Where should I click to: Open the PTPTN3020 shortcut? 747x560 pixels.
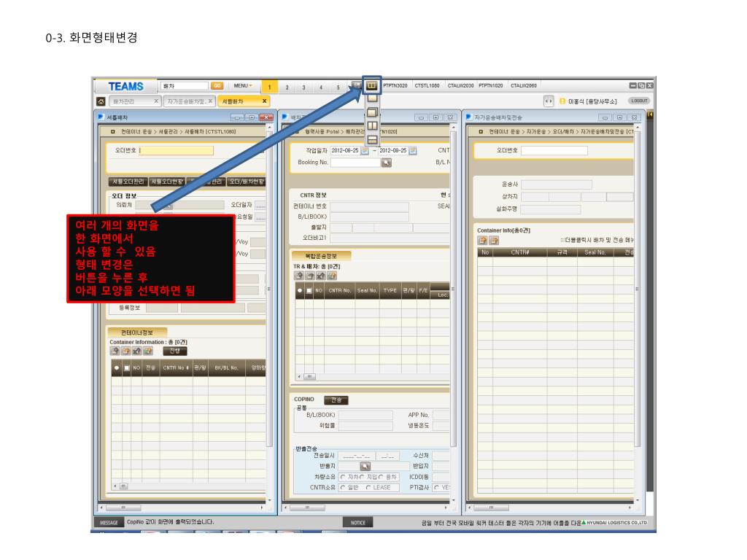pyautogui.click(x=395, y=86)
